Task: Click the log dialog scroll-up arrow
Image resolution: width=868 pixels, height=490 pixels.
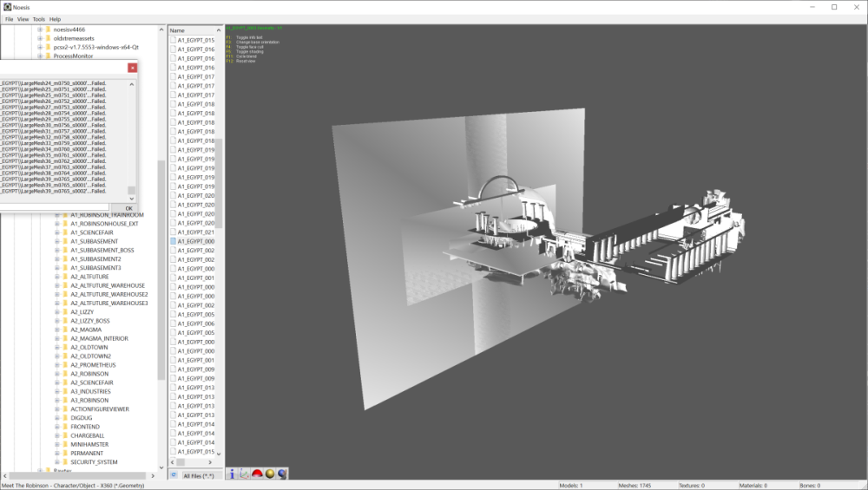Action: (x=132, y=85)
